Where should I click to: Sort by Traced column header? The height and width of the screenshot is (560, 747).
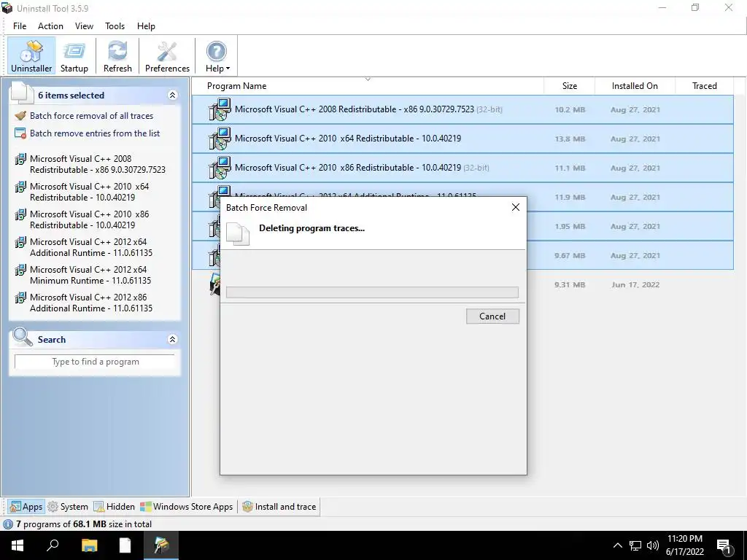pos(704,86)
